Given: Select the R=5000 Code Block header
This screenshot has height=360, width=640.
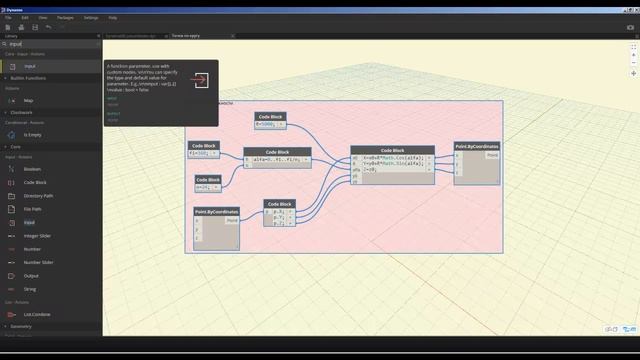Looking at the screenshot, I should point(270,116).
